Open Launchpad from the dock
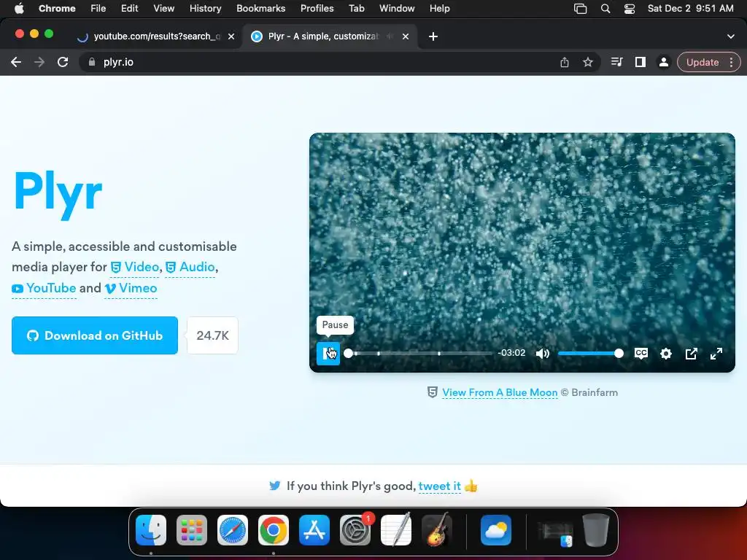Viewport: 747px width, 560px height. (192, 530)
